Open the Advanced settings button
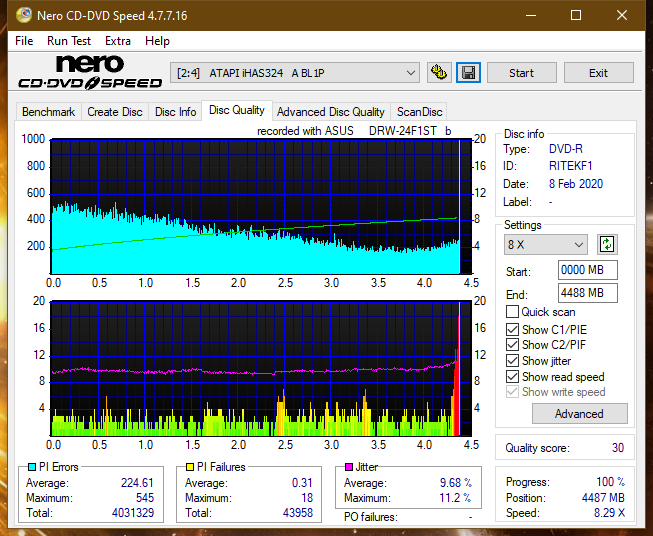The height and width of the screenshot is (536, 653). click(x=579, y=414)
